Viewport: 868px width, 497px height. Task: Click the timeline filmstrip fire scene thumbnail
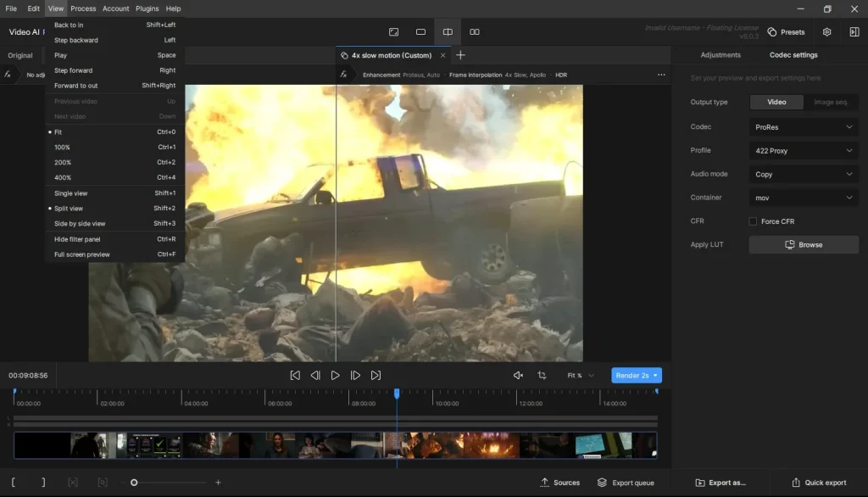(491, 445)
